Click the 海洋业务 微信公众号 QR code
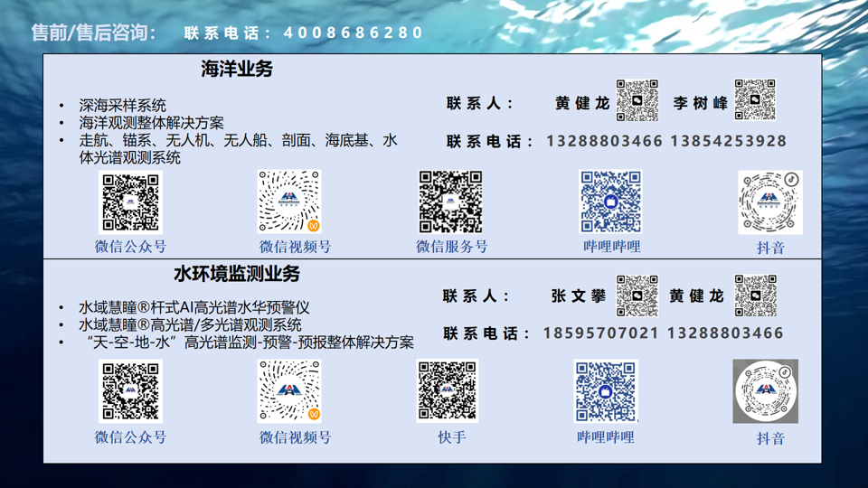Image resolution: width=868 pixels, height=488 pixels. coord(130,202)
